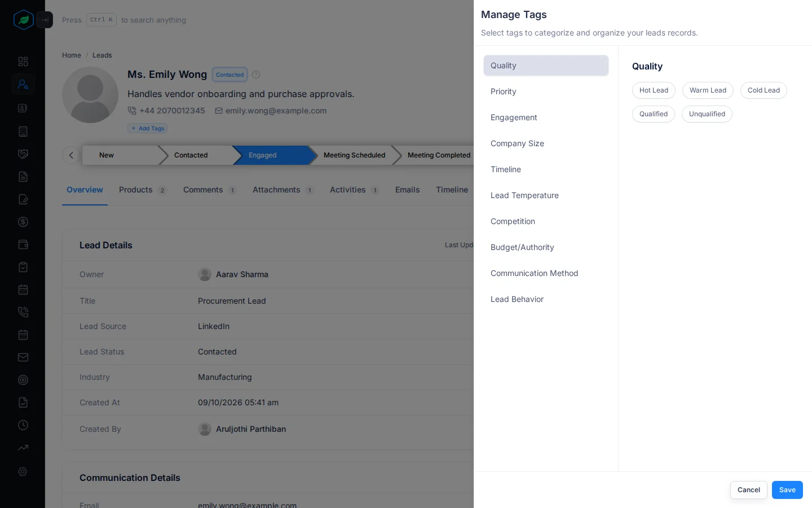Select the Lead Behavior tag category
This screenshot has height=508, width=812.
[x=546, y=299]
